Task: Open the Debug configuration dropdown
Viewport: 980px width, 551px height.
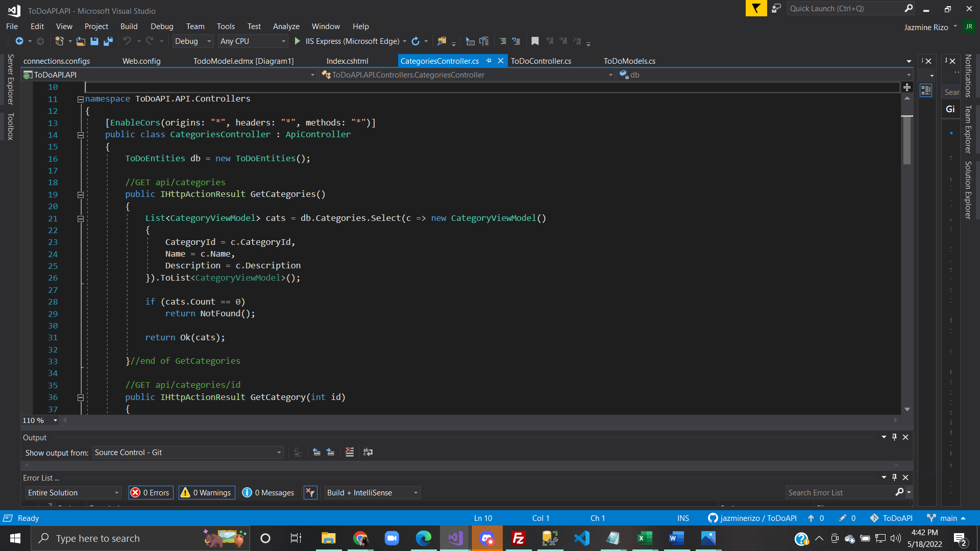Action: pyautogui.click(x=209, y=41)
